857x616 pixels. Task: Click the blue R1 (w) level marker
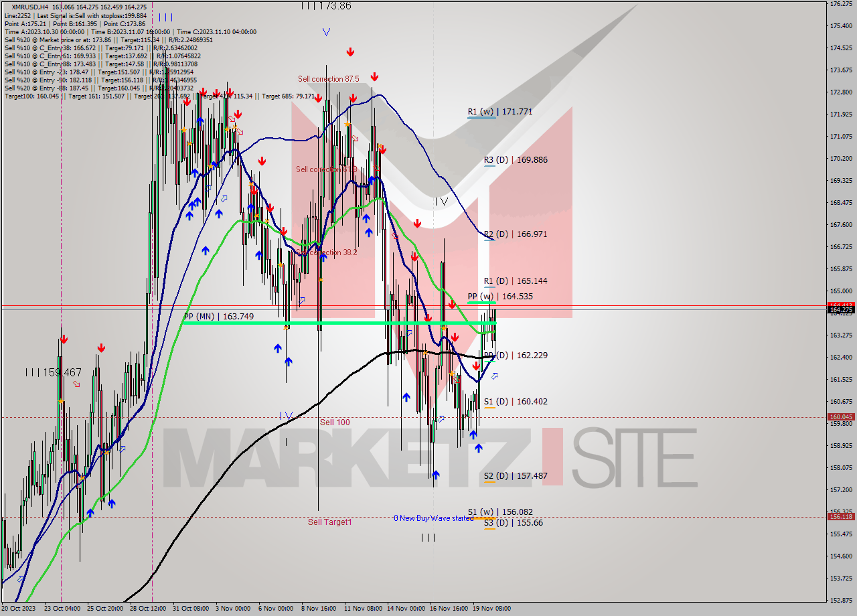481,118
